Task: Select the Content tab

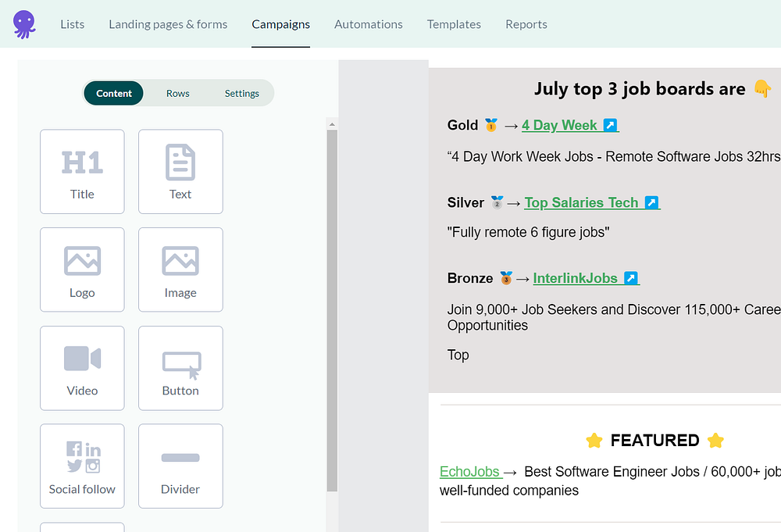Action: click(114, 93)
